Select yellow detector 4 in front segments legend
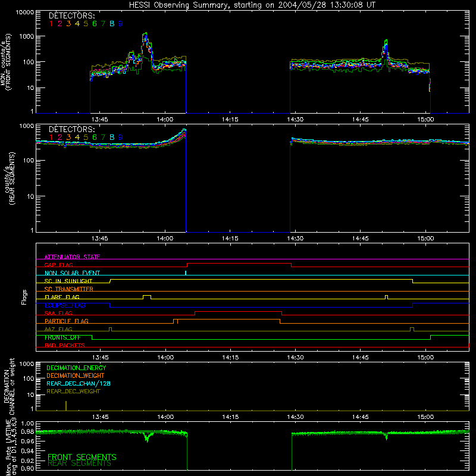476x476 pixels. point(77,24)
